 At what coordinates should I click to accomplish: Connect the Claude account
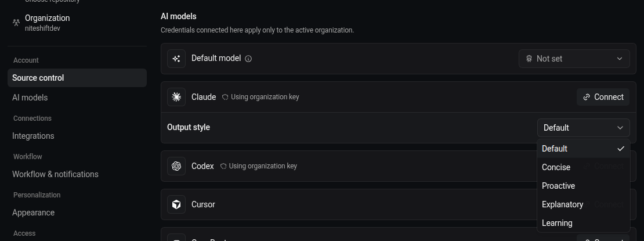pyautogui.click(x=603, y=97)
